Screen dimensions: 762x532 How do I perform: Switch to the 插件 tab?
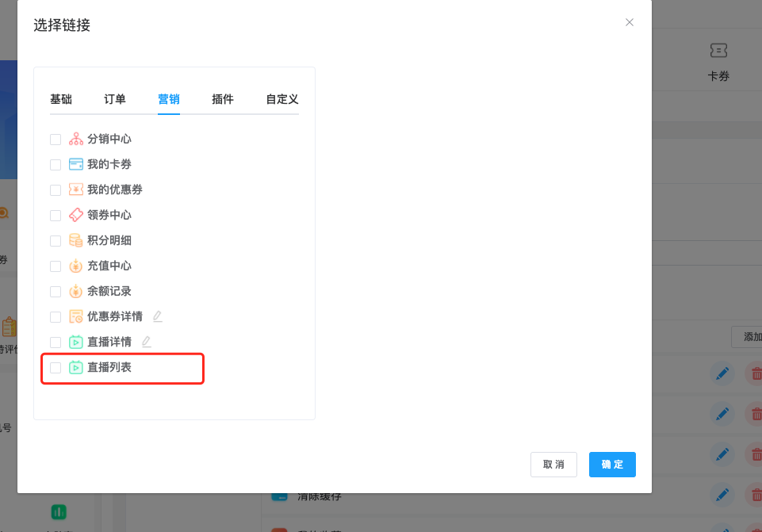pos(223,99)
